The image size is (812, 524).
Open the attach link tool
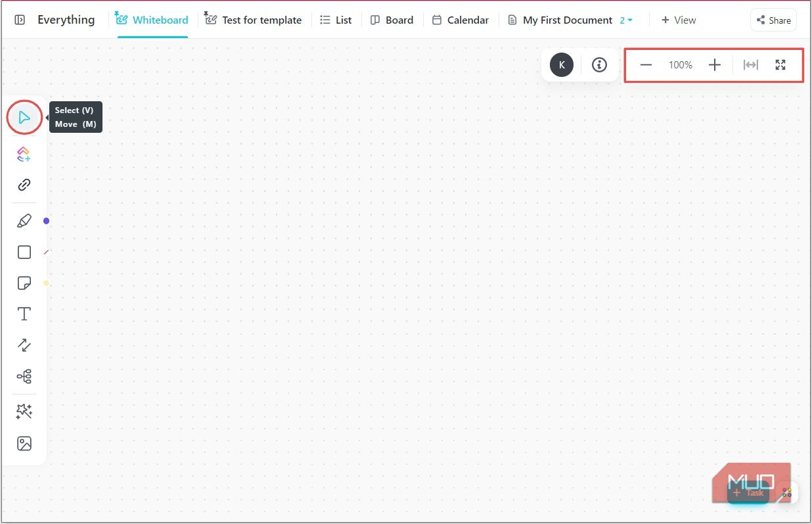(24, 185)
